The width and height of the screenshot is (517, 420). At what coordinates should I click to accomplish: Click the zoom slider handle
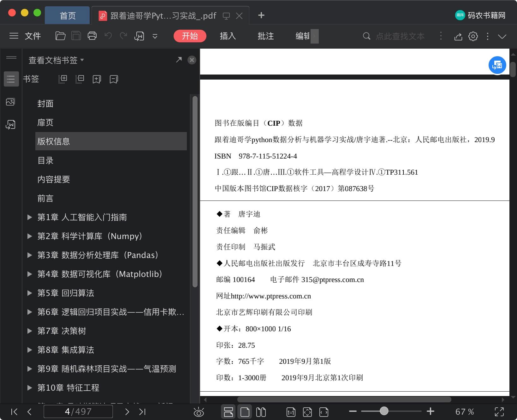(x=384, y=411)
